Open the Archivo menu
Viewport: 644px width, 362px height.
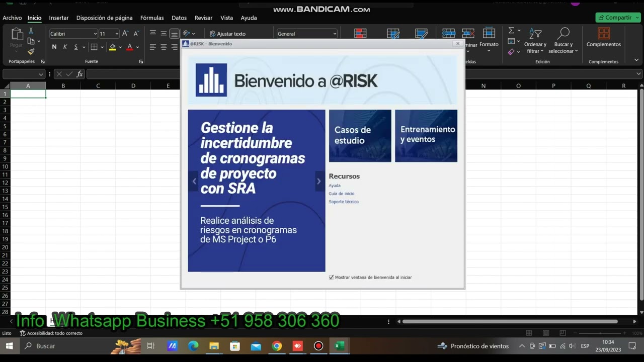coord(12,18)
